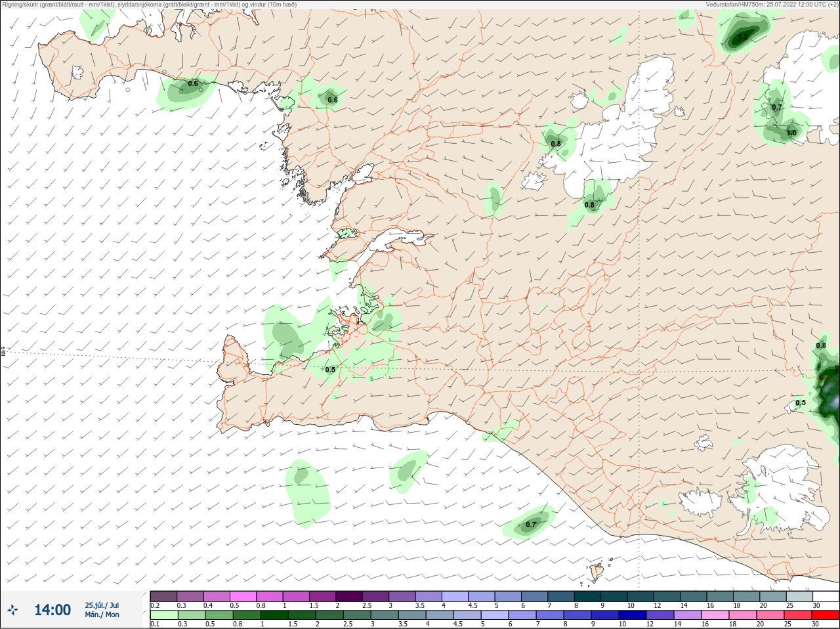Screen dimensions: 840x629
Task: Click upper legend label 3.5
Action: point(420,605)
